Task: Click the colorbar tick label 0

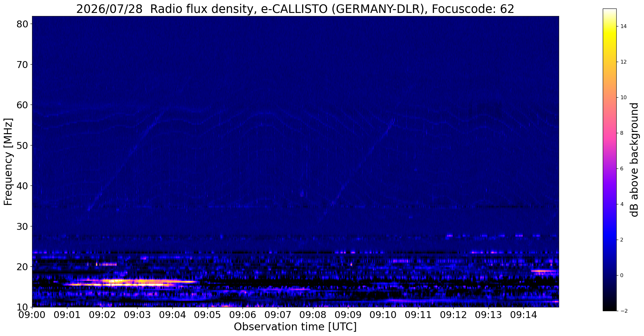Action: [x=621, y=276]
